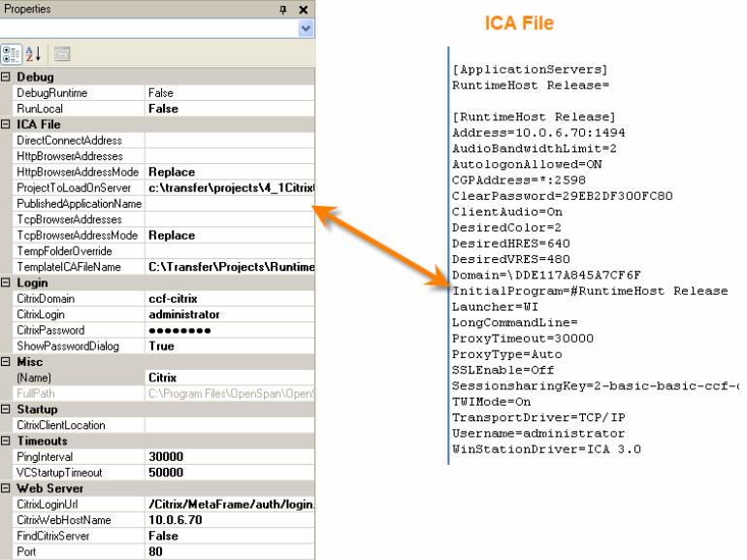Image resolution: width=747 pixels, height=560 pixels.
Task: Sort properties alphabetically with A-Z icon
Action: click(33, 54)
